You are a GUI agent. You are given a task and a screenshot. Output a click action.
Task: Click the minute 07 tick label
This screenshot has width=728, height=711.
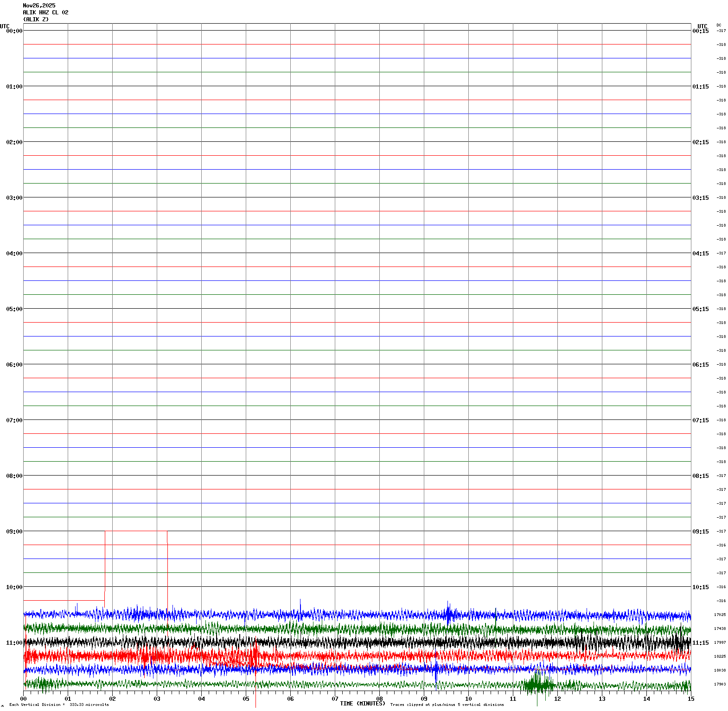coord(335,699)
